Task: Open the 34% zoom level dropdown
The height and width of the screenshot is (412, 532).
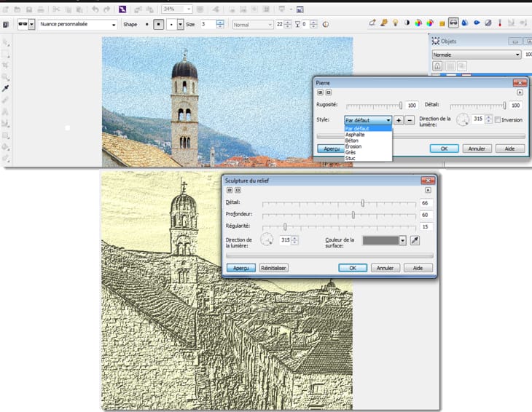Action: [x=188, y=9]
